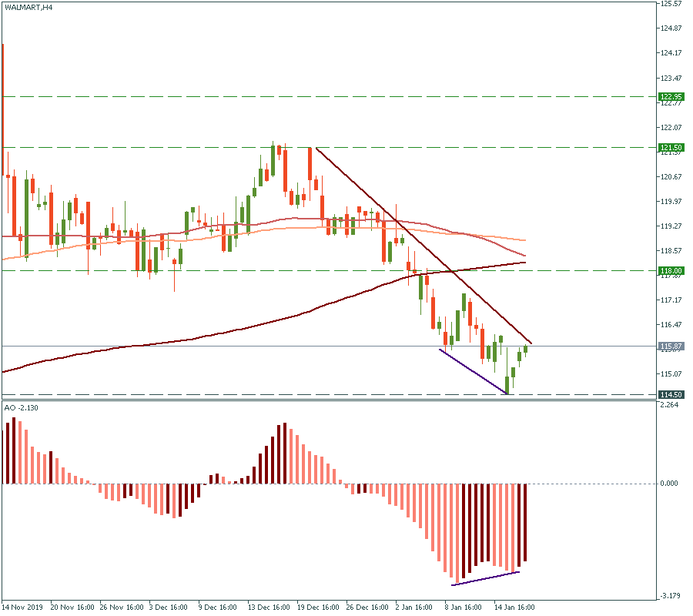Click the 2 Jan 16:00 date label

tap(414, 607)
